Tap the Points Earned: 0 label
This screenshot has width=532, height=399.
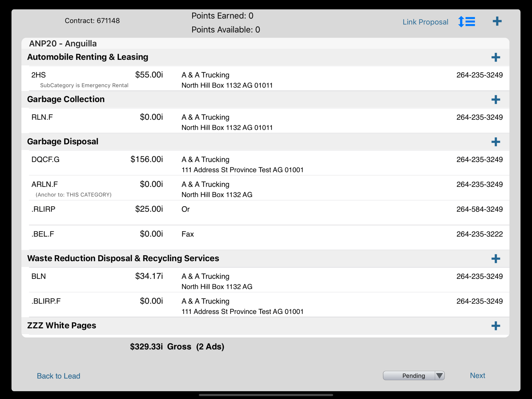[x=222, y=16]
